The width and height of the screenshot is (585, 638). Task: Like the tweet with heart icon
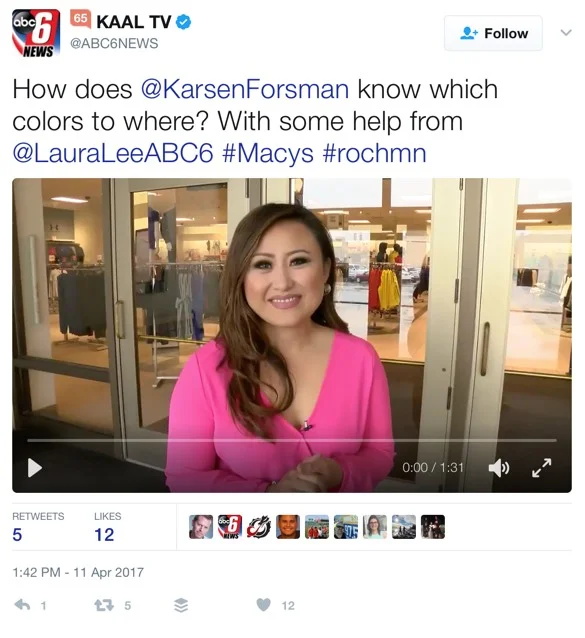click(264, 605)
